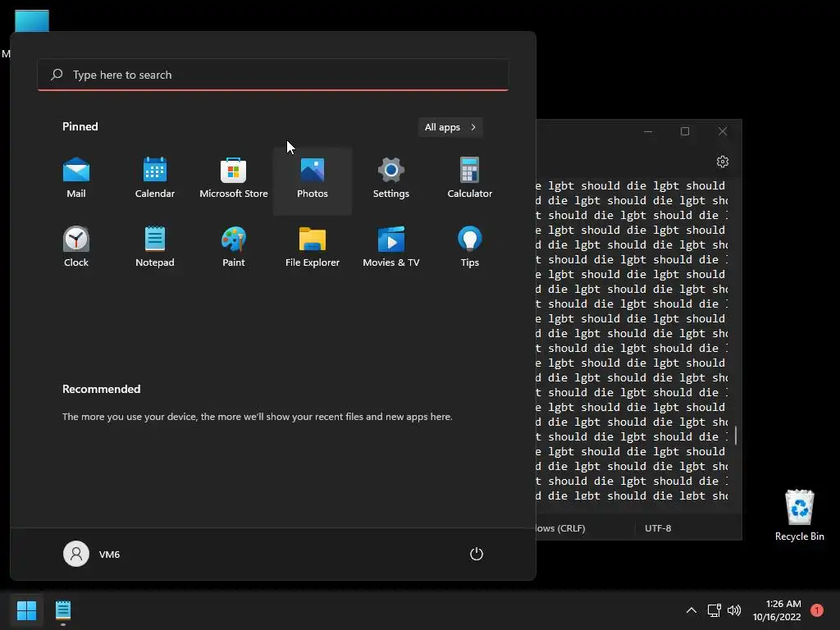Open Settings from pinned apps
This screenshot has height=630, width=840.
tap(391, 178)
